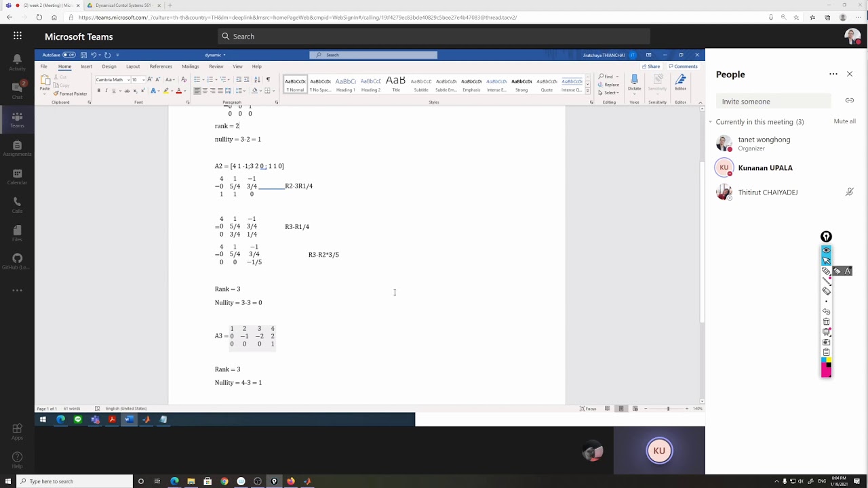Click Windows Type here to search box
The image size is (868, 488).
tap(75, 481)
